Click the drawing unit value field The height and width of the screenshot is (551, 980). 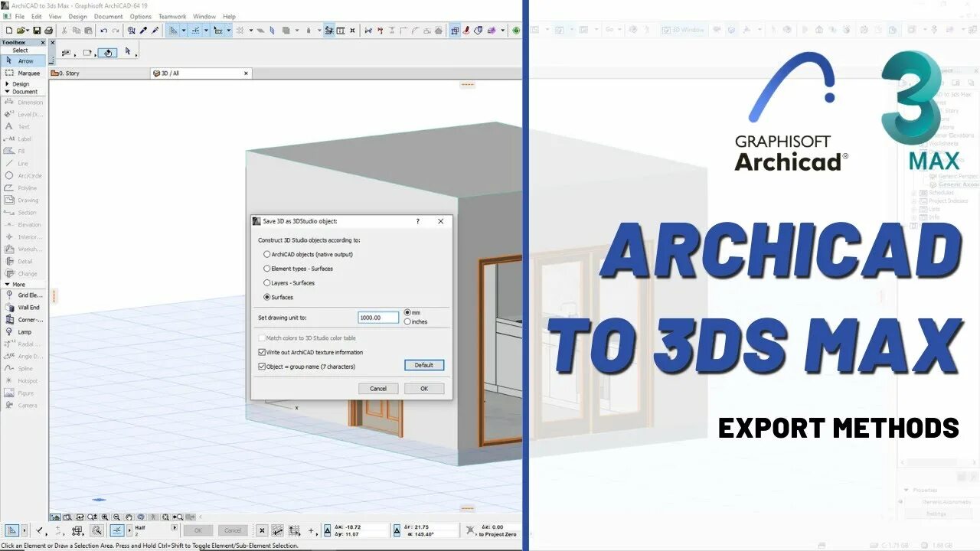coord(378,317)
